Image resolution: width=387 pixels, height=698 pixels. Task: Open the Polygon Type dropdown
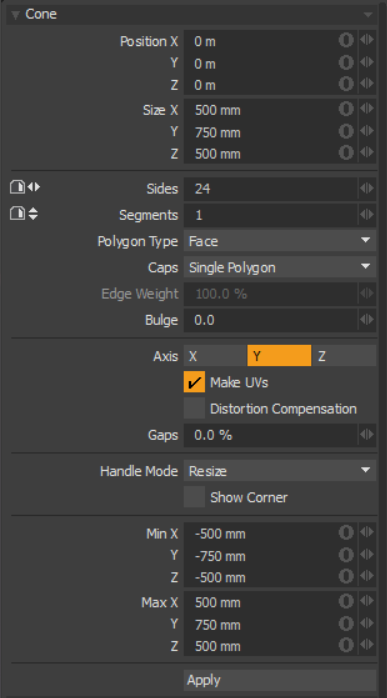coord(280,241)
